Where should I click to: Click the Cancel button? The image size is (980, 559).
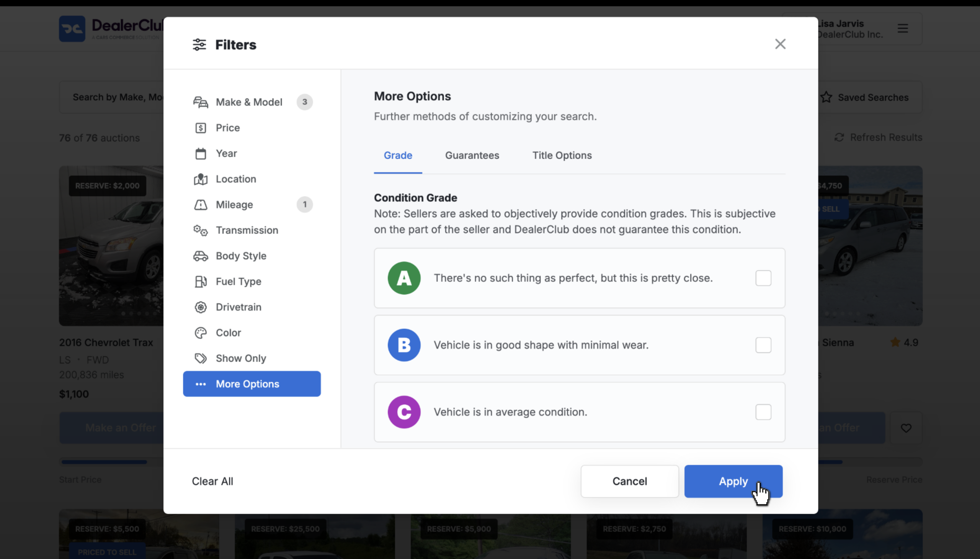pos(629,482)
